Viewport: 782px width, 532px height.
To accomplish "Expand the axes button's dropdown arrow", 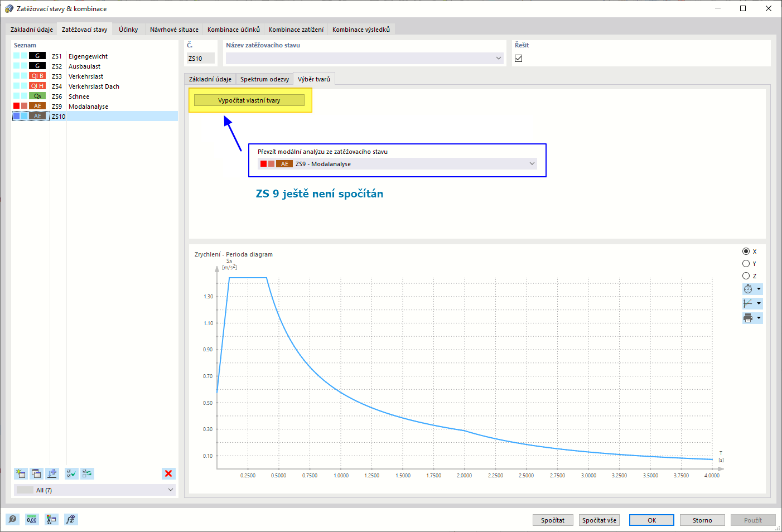I will tap(759, 303).
